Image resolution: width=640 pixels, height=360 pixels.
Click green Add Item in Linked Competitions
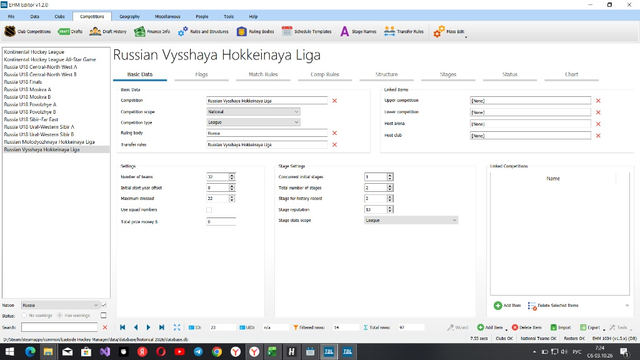(x=507, y=305)
